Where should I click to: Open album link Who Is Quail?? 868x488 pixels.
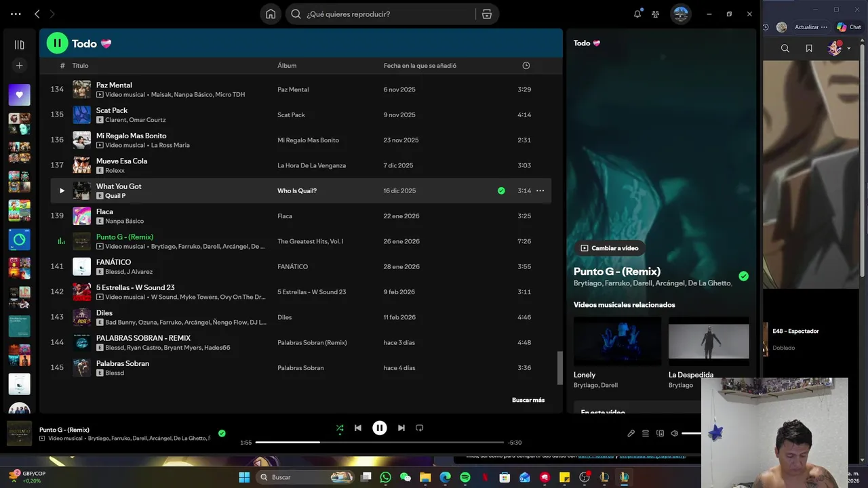[x=297, y=191]
